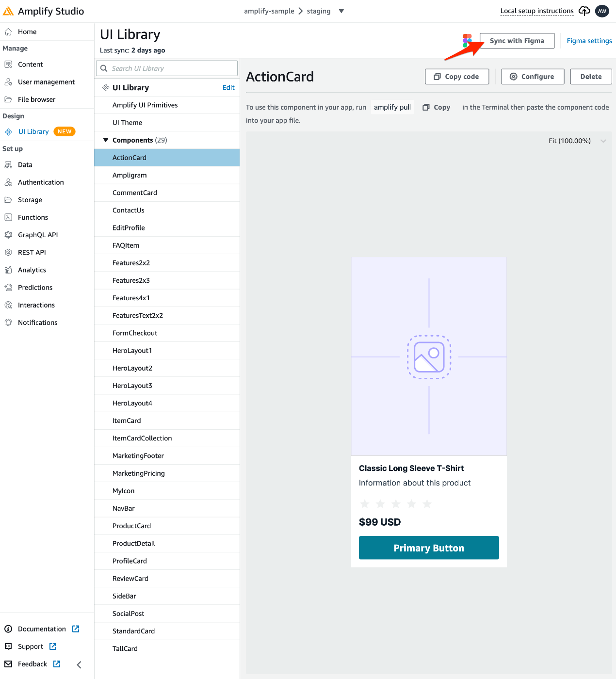
Task: Select the ItemCardCollection component
Action: 167,438
